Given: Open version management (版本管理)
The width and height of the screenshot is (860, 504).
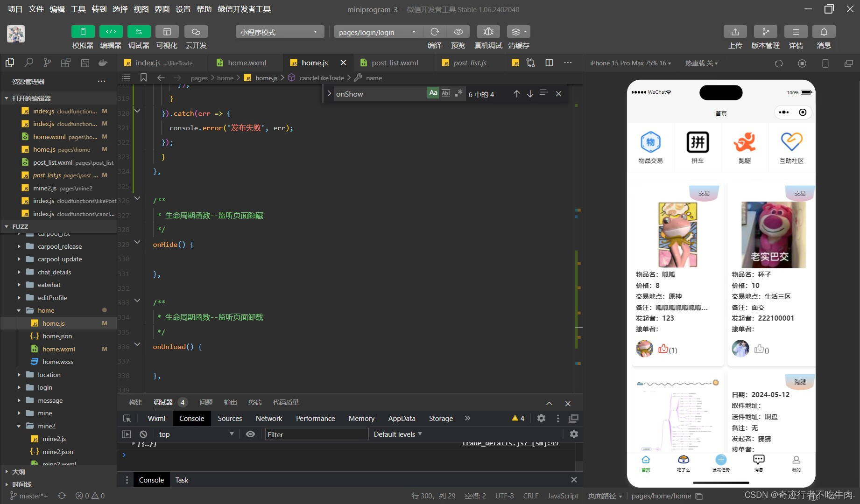Looking at the screenshot, I should click(x=766, y=32).
